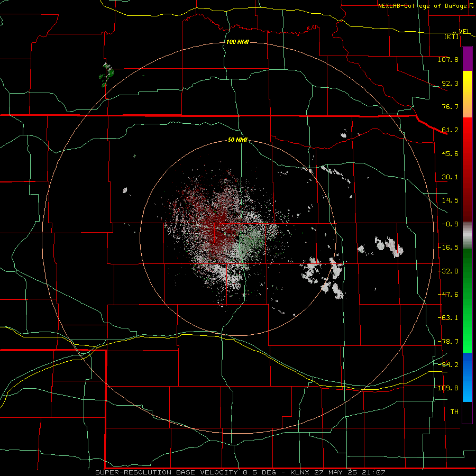The image size is (476, 476).
Task: Click the 14.5 legend value
Action: (x=450, y=200)
